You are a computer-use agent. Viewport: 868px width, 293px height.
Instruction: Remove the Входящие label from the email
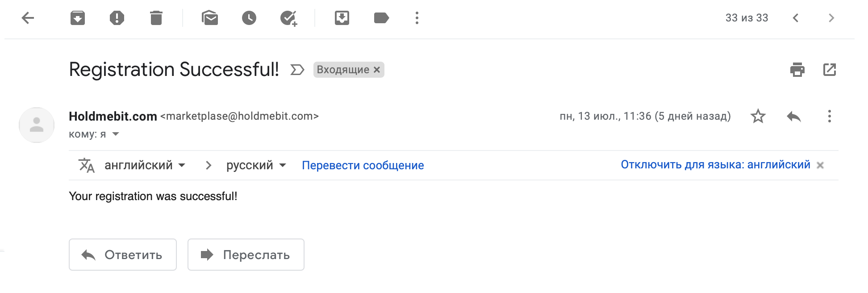click(377, 70)
